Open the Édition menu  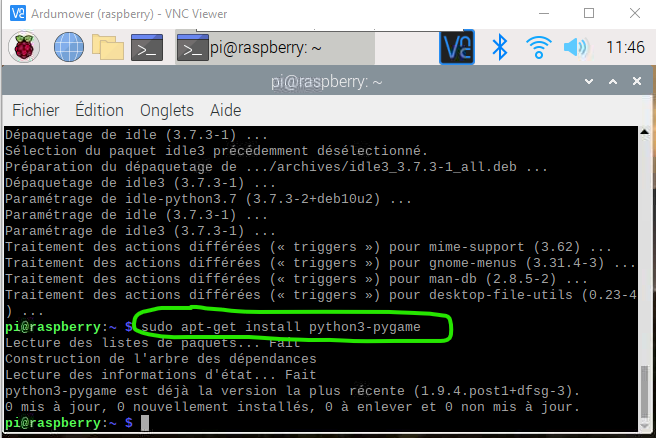click(x=99, y=110)
